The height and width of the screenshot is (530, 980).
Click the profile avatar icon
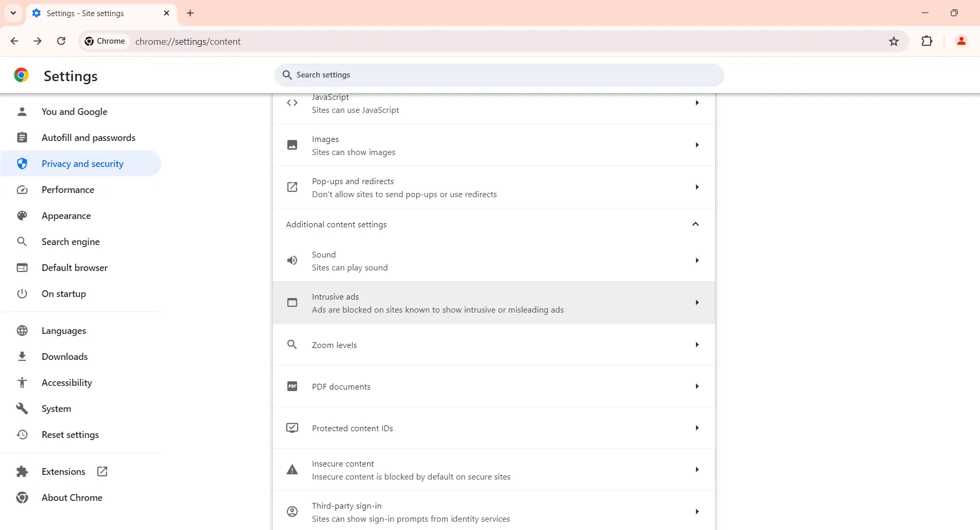coord(961,41)
